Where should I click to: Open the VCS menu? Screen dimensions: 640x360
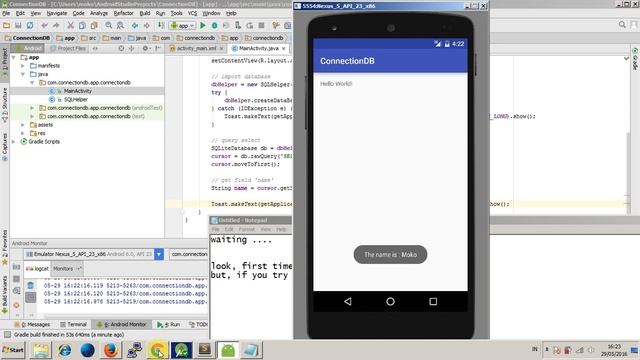coord(192,13)
